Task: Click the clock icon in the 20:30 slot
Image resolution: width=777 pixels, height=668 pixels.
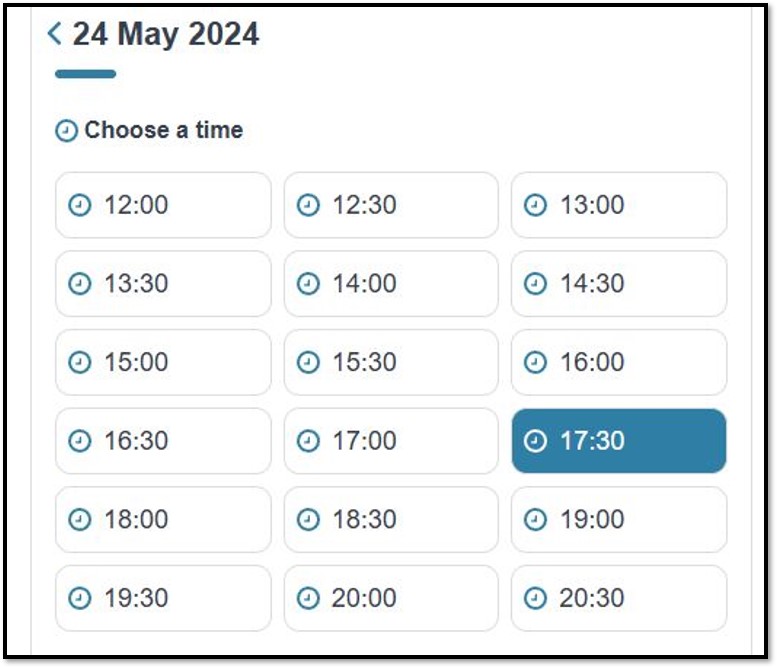Action: coord(536,598)
